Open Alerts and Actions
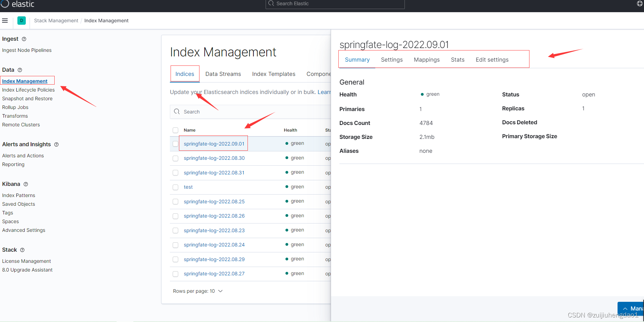This screenshot has width=644, height=322. pyautogui.click(x=23, y=156)
